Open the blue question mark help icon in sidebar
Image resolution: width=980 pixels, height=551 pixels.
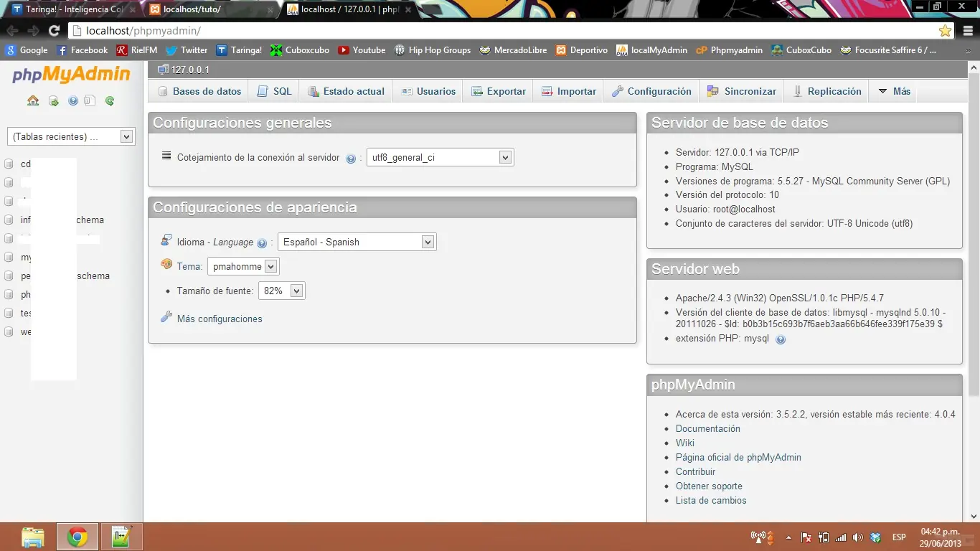[73, 101]
